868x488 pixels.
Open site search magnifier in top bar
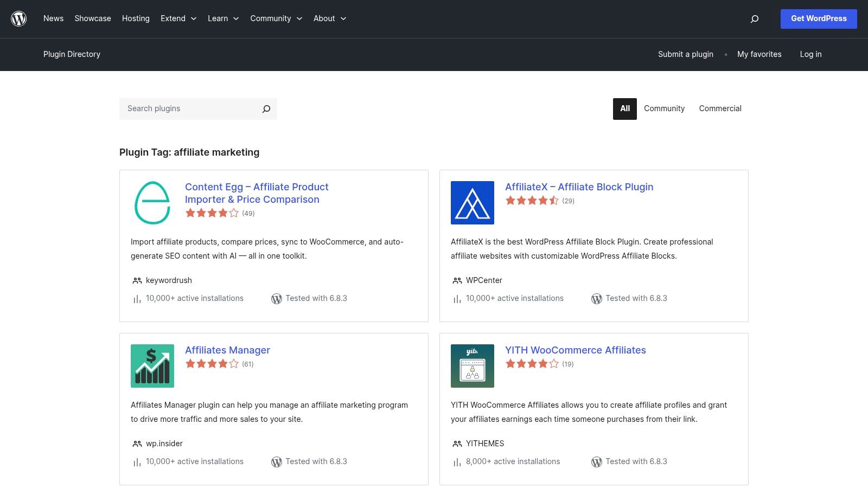click(754, 19)
